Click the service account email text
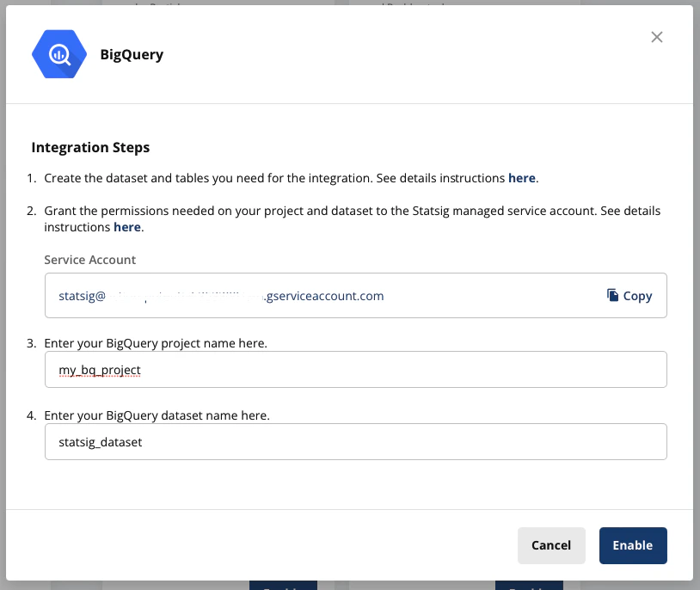Image resolution: width=700 pixels, height=590 pixels. [x=221, y=296]
